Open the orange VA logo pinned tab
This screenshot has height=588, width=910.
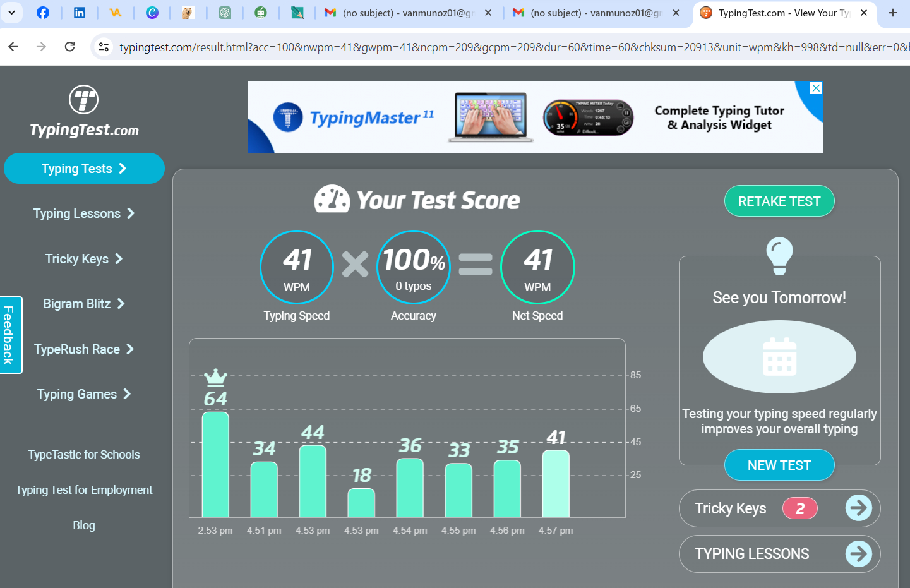pyautogui.click(x=116, y=13)
